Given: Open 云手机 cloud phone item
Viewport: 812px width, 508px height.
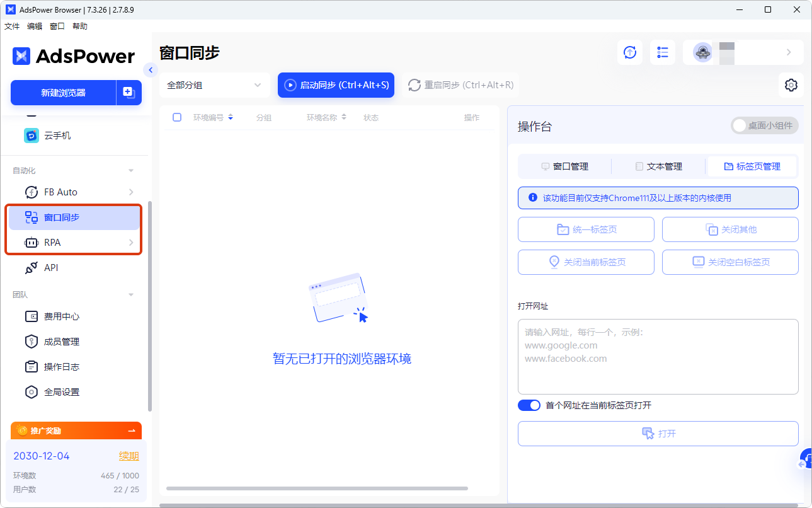Looking at the screenshot, I should tap(57, 136).
